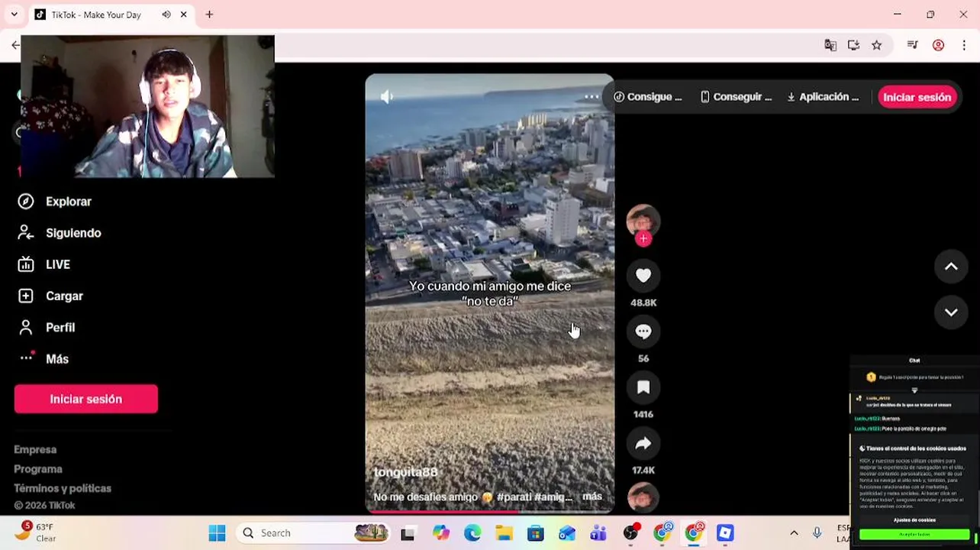Click the taskbar Search box

tap(313, 533)
